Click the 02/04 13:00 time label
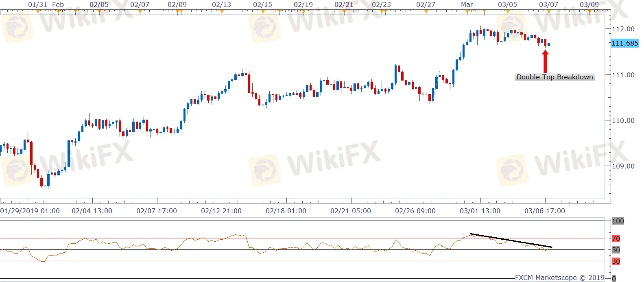644x282 pixels. coord(92,211)
